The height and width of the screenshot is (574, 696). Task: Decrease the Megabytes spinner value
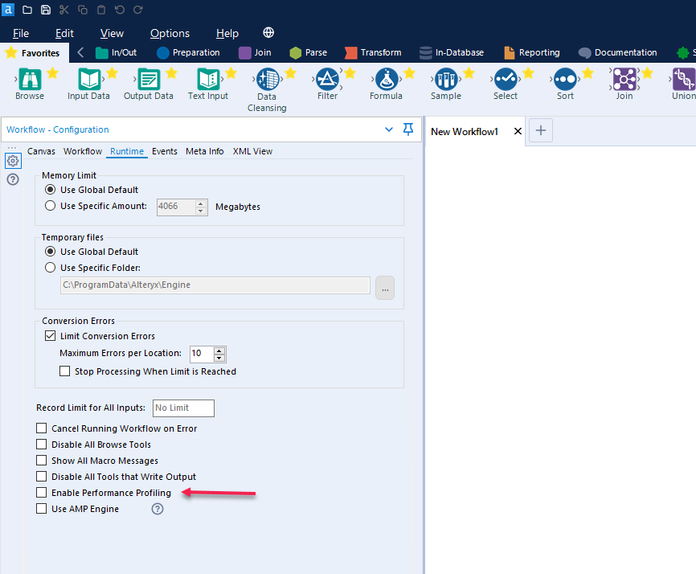tap(201, 210)
